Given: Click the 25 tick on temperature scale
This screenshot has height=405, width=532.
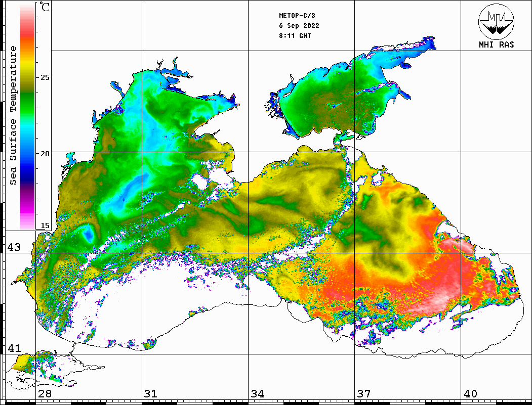Looking at the screenshot, I should (45, 77).
